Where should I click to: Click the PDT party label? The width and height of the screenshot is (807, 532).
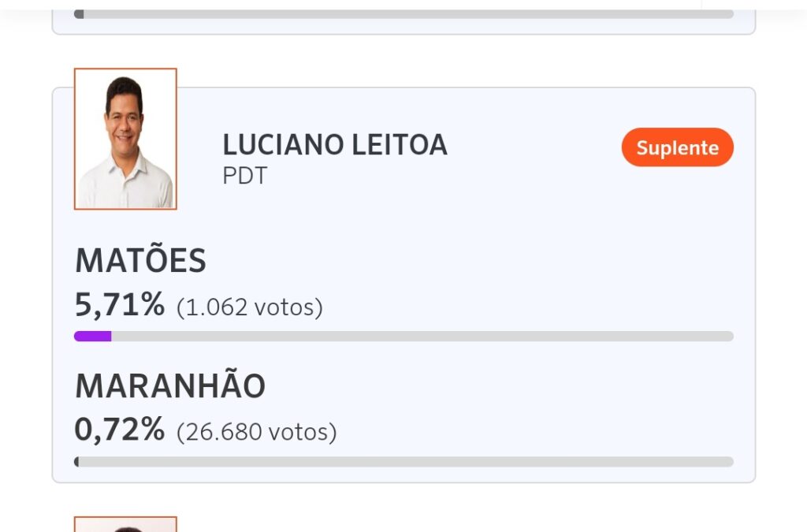(245, 176)
